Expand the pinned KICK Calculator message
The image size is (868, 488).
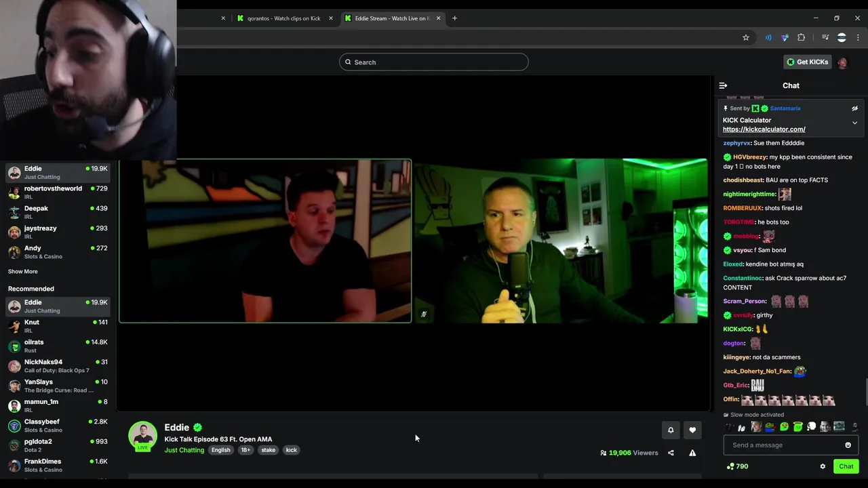tap(854, 123)
